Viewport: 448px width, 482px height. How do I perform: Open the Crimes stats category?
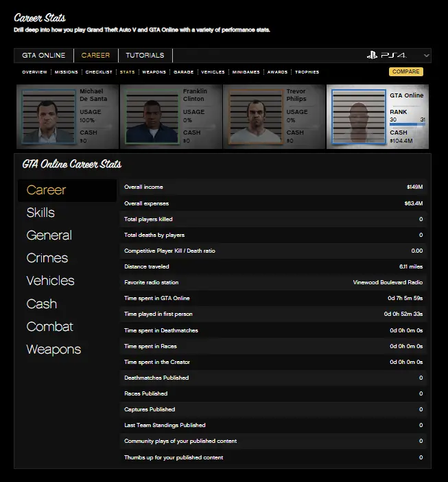coord(47,258)
